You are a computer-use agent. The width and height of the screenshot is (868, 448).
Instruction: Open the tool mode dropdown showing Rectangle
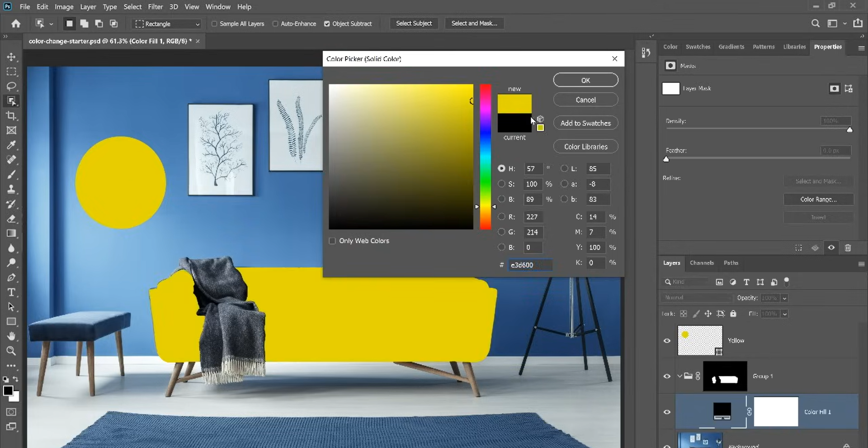coord(198,24)
